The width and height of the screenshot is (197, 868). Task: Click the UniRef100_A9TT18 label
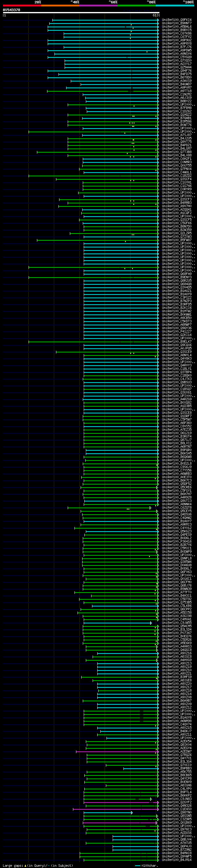pyautogui.click(x=176, y=91)
